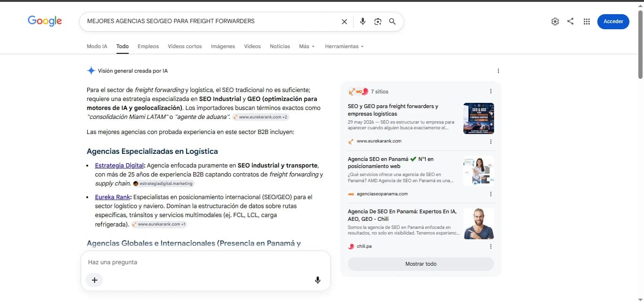Click agenciaseopanama.com site label in card

tap(382, 194)
